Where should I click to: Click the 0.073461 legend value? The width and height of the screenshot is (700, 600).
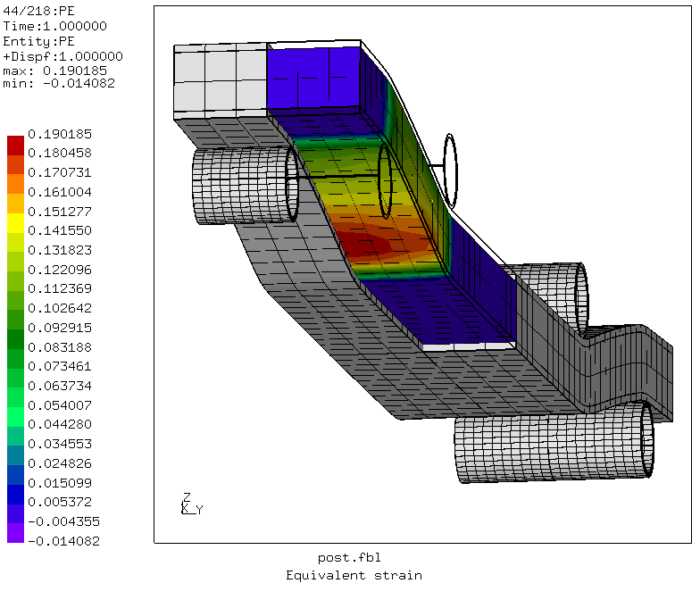[x=60, y=366]
